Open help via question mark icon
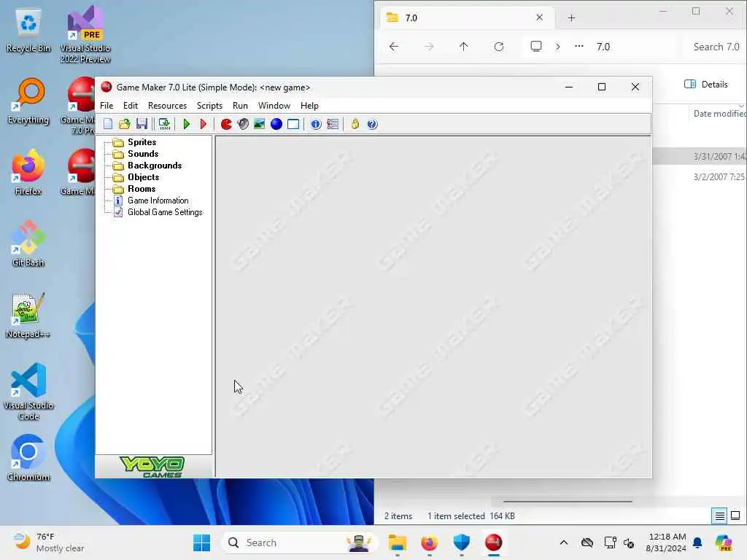 tap(372, 124)
